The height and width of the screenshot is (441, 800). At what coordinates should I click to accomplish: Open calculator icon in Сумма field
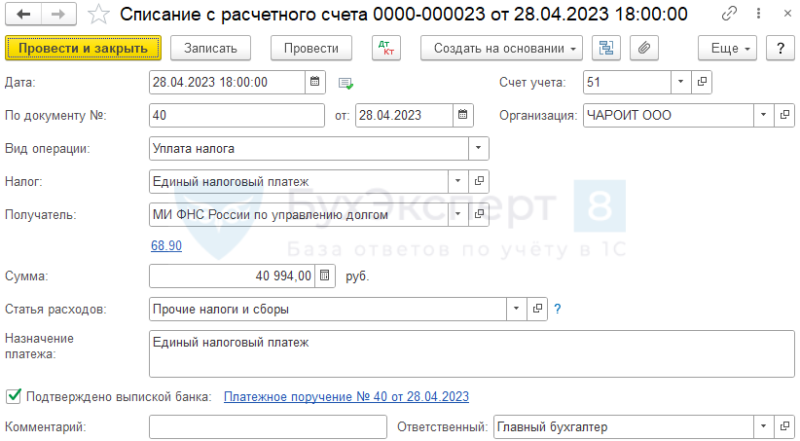click(x=325, y=276)
